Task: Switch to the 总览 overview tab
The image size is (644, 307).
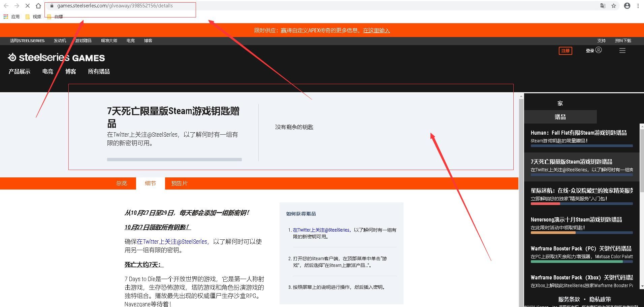Action: pyautogui.click(x=122, y=183)
